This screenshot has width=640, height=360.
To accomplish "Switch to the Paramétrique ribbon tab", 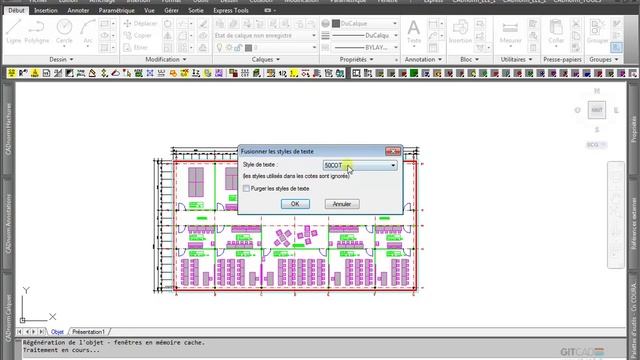I will [116, 10].
